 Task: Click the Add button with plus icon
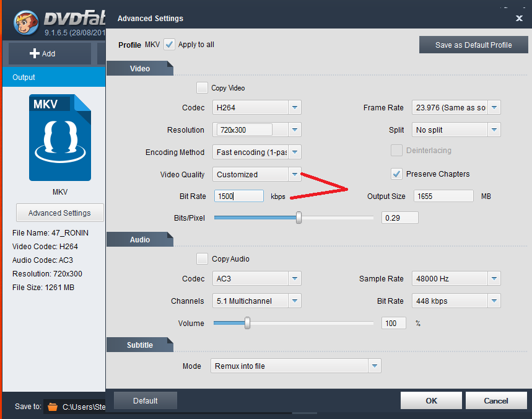pyautogui.click(x=43, y=54)
